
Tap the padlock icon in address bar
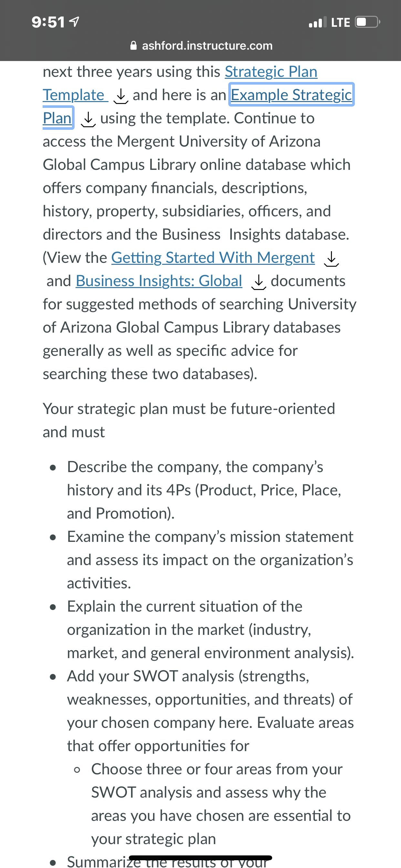tap(133, 46)
